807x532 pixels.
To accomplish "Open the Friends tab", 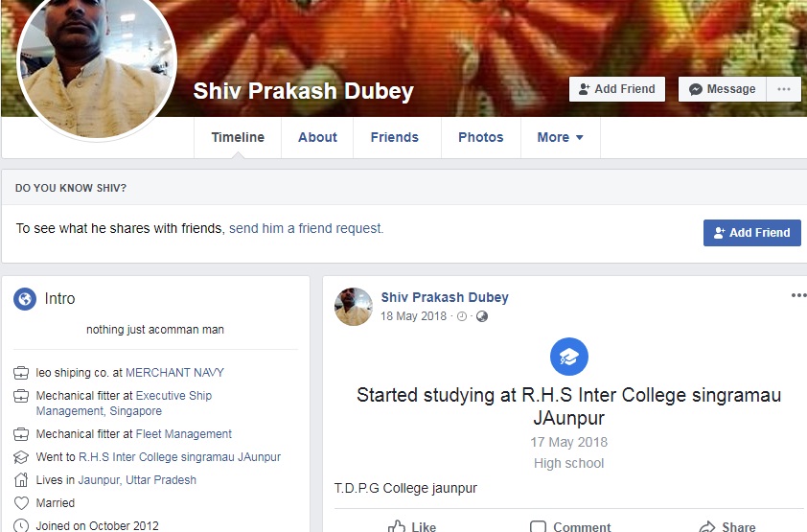I will coord(395,137).
